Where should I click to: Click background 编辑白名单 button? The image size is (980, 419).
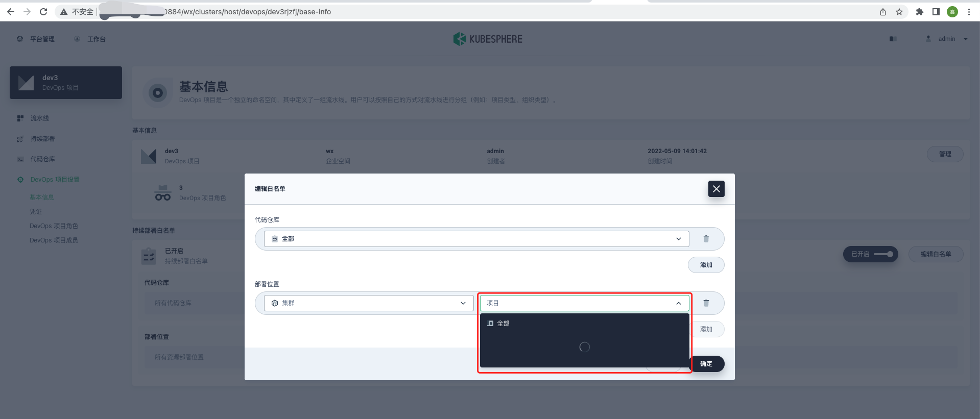click(x=936, y=254)
